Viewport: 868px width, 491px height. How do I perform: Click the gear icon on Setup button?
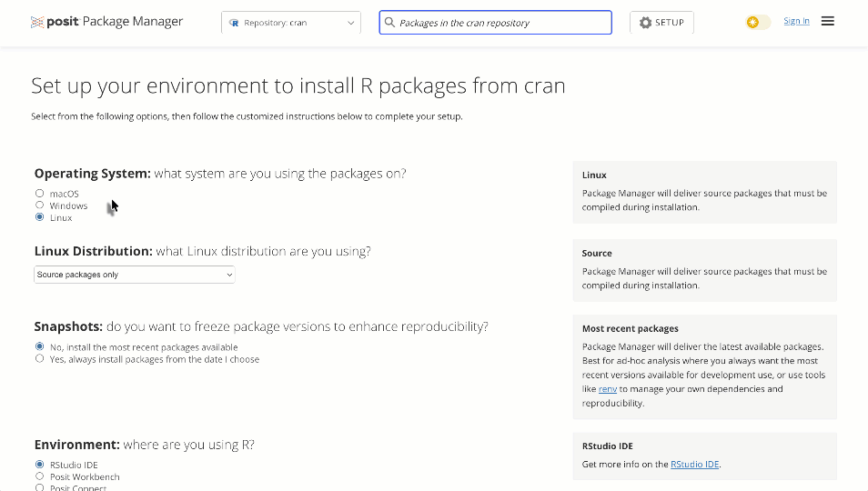coord(645,23)
